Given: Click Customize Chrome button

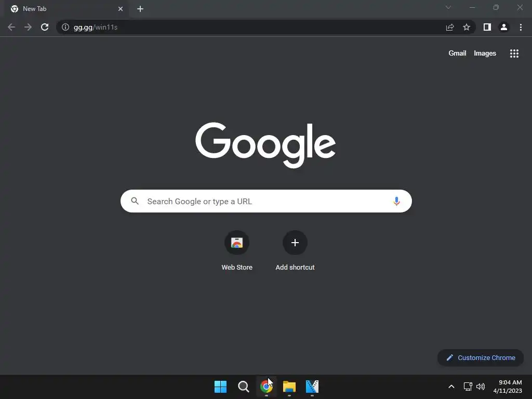Looking at the screenshot, I should (x=481, y=357).
